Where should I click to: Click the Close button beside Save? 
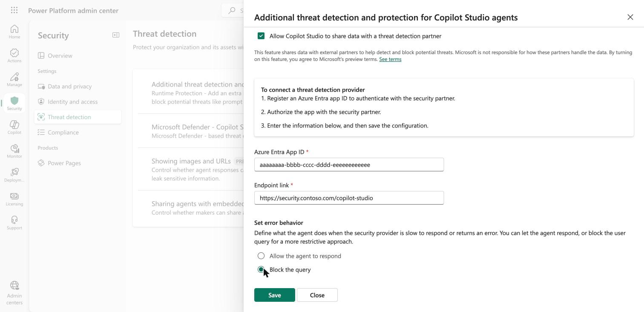click(x=317, y=295)
